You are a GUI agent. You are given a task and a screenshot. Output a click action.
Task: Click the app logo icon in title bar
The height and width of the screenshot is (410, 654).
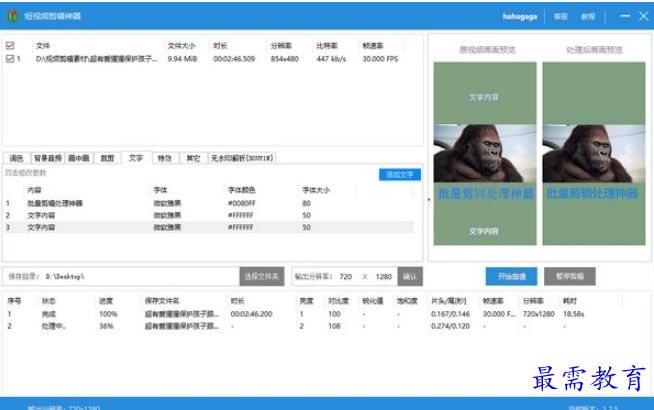(12, 17)
